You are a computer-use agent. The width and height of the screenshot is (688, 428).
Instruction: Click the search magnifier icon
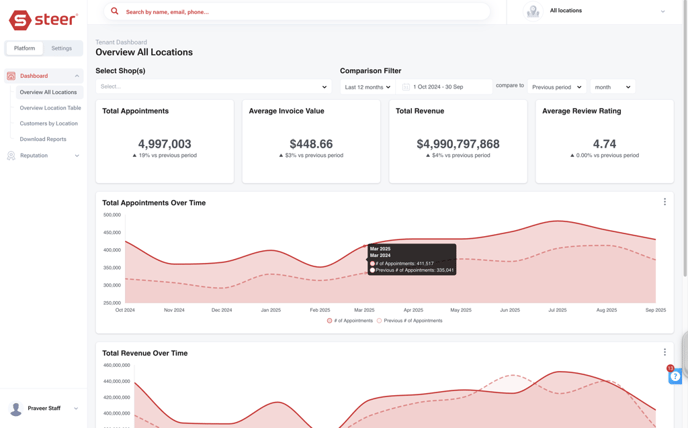coord(114,11)
